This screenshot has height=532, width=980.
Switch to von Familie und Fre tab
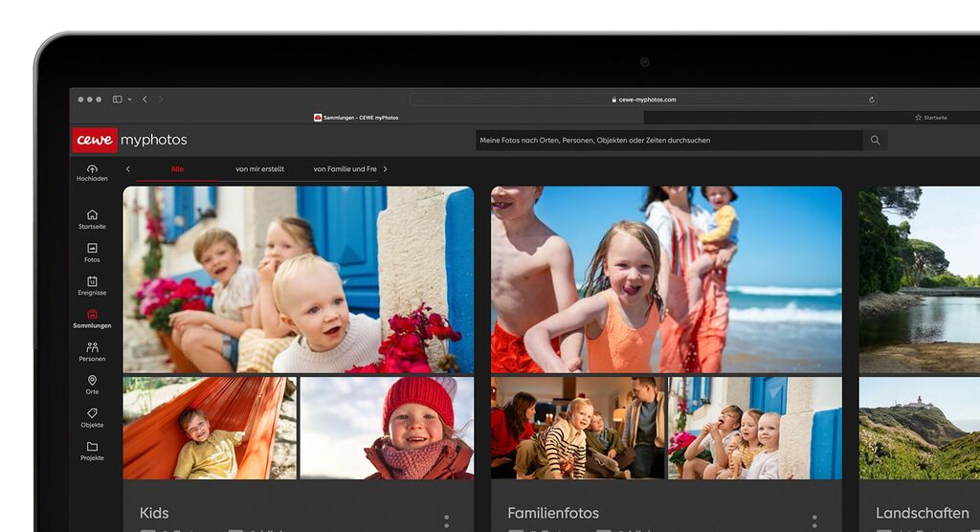[x=345, y=168]
